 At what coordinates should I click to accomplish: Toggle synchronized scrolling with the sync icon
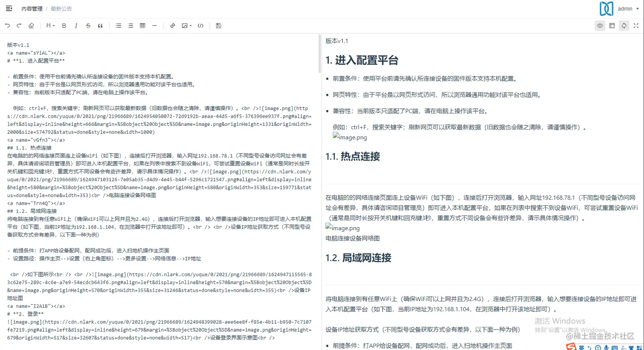[624, 26]
